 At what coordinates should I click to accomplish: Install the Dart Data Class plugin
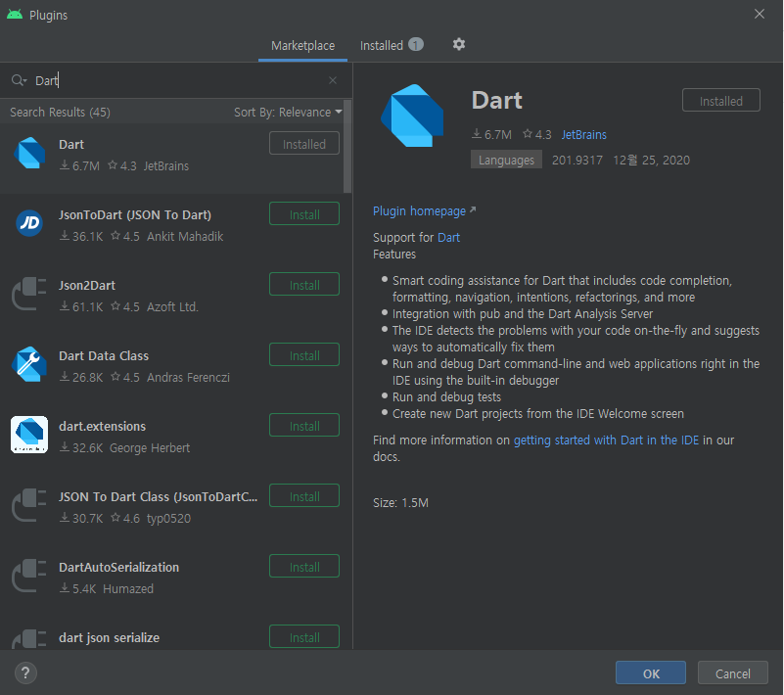point(304,355)
